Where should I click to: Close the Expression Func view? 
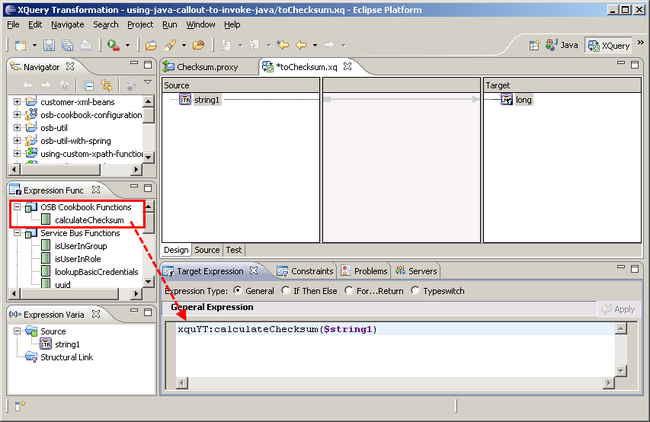click(96, 190)
